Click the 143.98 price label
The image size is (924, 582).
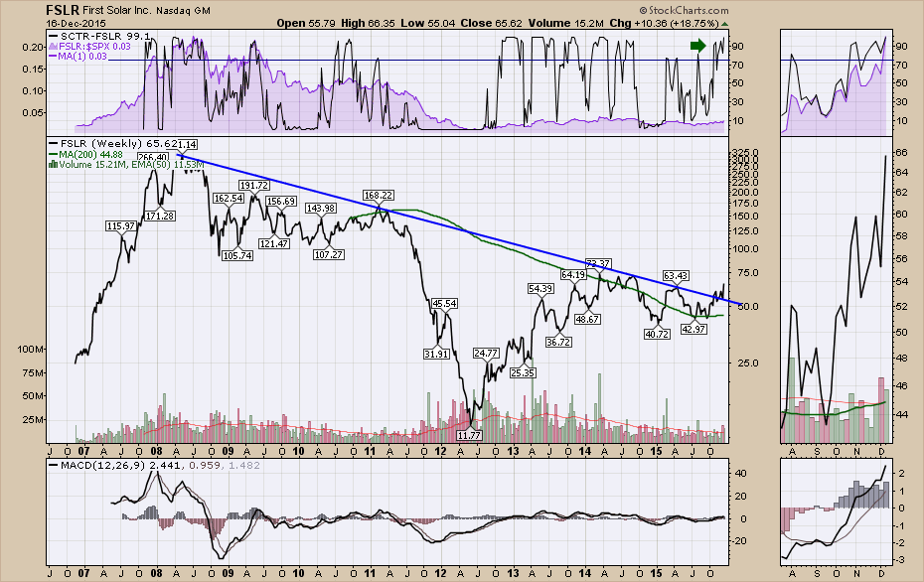point(321,208)
